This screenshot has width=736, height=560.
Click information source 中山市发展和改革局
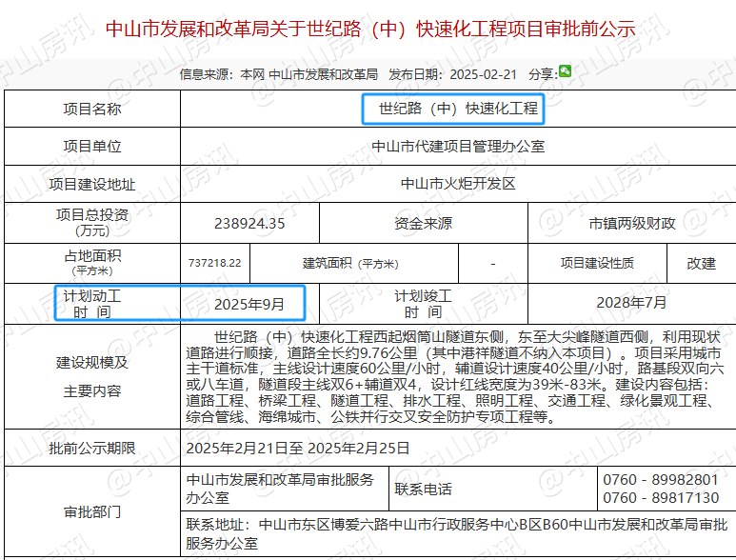coord(323,74)
